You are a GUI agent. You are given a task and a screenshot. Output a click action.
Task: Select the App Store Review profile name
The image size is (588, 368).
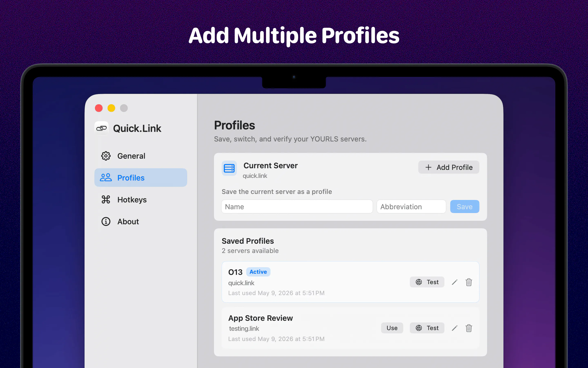tap(261, 318)
